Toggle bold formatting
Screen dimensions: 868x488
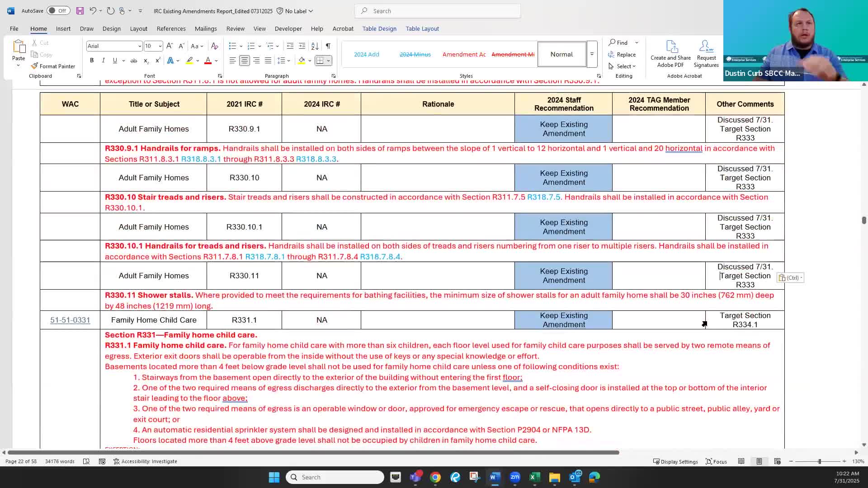[92, 60]
